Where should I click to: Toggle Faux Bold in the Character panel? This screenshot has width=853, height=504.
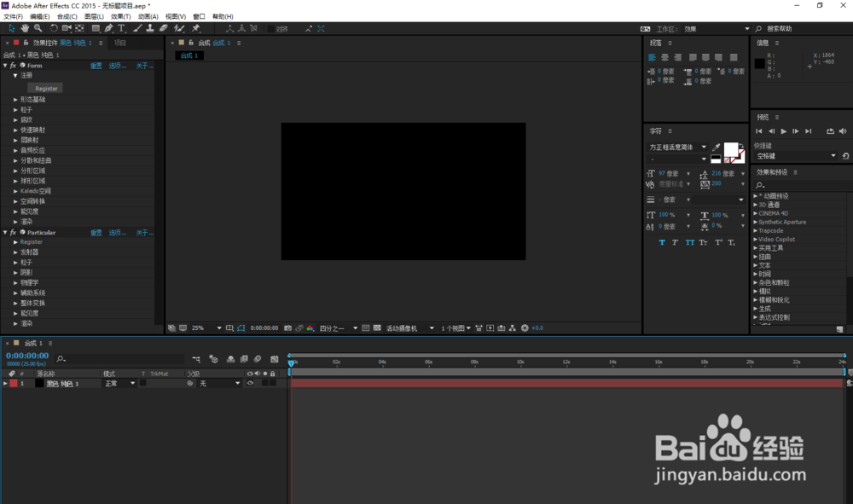(x=662, y=242)
